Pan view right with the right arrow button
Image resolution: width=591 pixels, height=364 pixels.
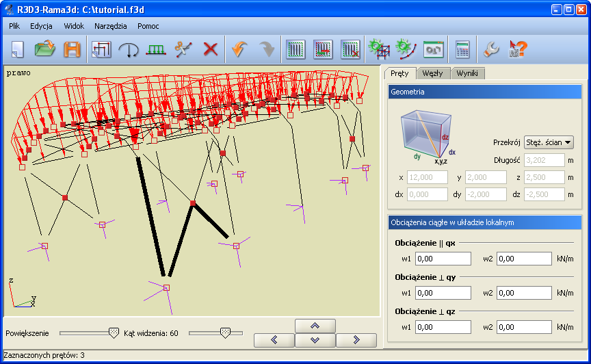356,340
